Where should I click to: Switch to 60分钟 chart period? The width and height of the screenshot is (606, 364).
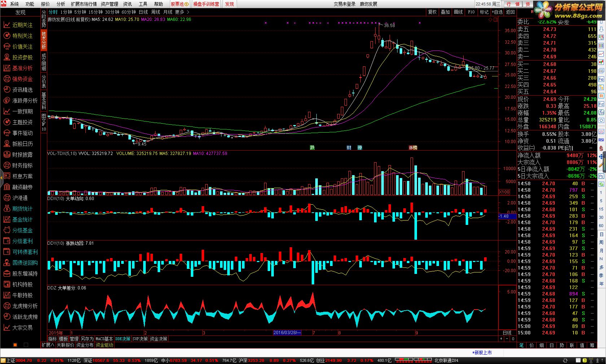point(129,12)
